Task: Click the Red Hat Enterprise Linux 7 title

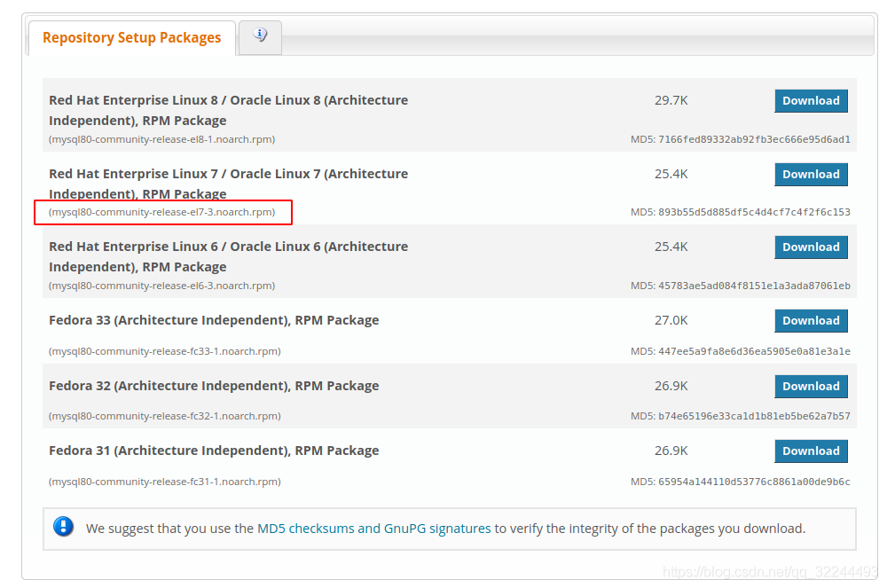Action: click(x=229, y=184)
